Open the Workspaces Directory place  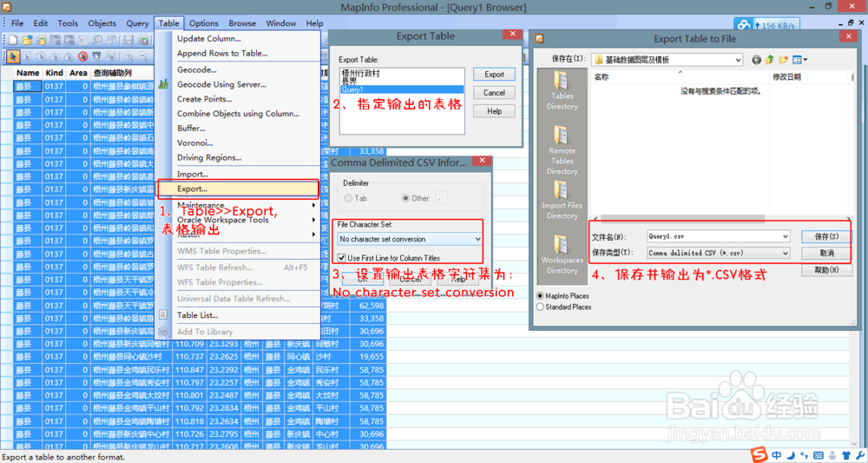click(562, 255)
